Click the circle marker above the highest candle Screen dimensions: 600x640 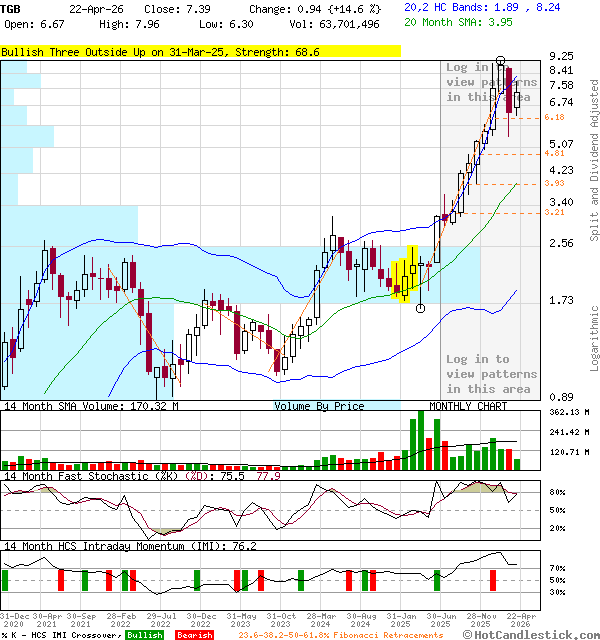pos(500,61)
